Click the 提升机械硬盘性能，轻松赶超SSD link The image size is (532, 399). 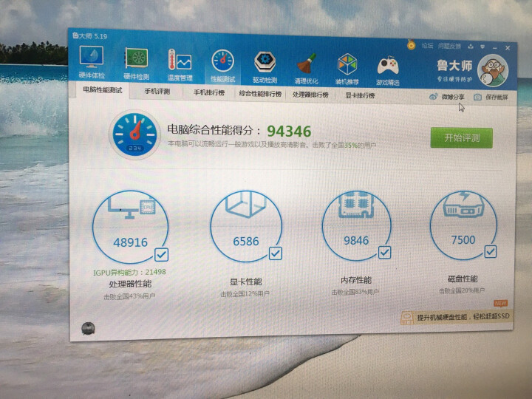point(463,317)
